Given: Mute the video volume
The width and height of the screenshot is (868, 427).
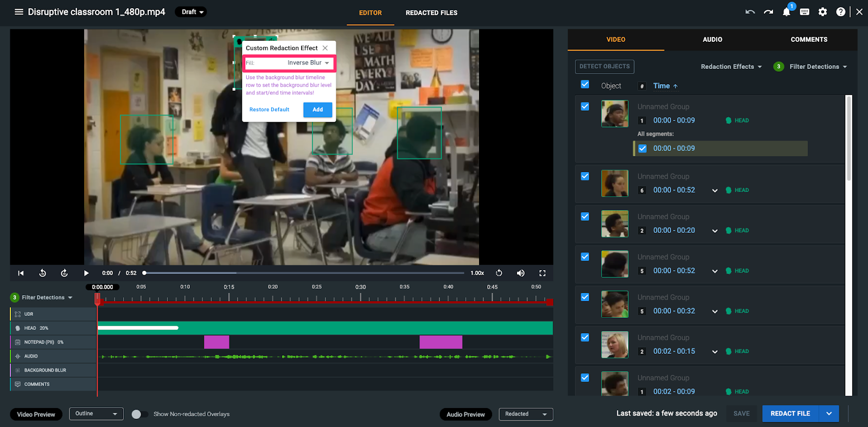Looking at the screenshot, I should click(x=520, y=273).
